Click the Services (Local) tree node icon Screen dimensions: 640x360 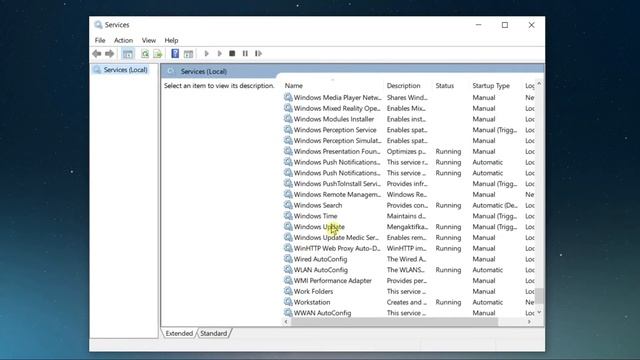tap(97, 70)
